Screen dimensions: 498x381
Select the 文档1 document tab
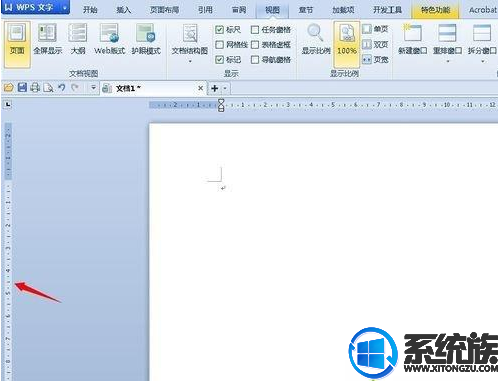[153, 88]
